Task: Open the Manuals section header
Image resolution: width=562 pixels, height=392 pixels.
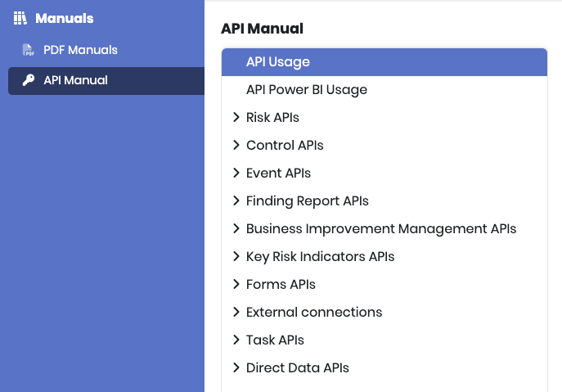Action: (x=64, y=18)
